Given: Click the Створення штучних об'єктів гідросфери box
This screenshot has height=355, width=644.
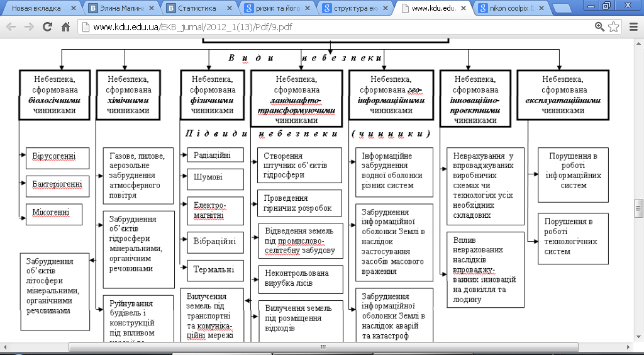Looking at the screenshot, I should coord(300,165).
